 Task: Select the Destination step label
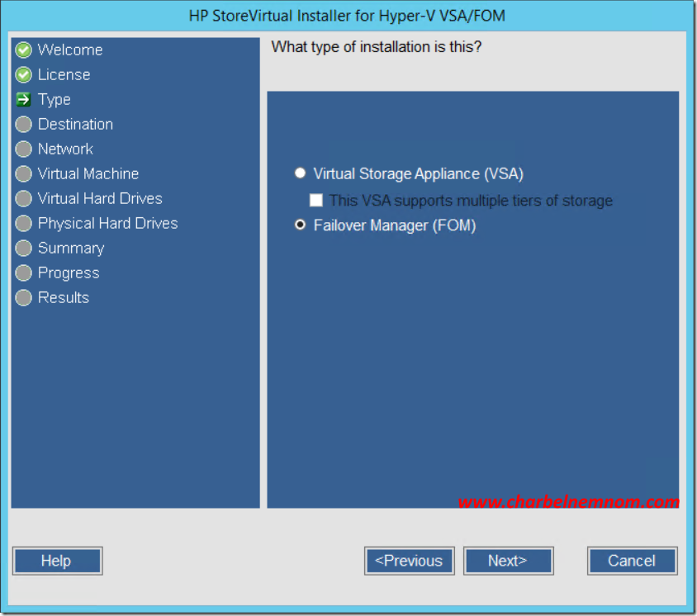76,125
